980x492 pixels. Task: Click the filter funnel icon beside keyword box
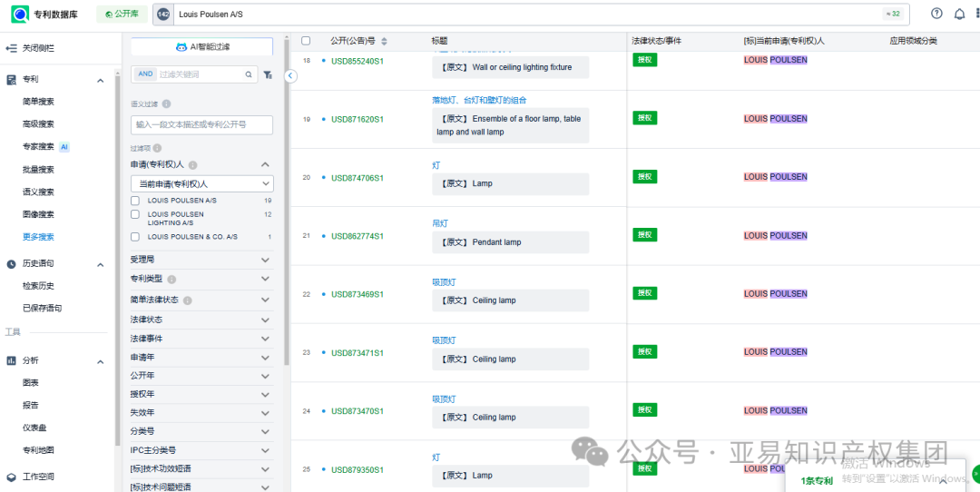coord(268,74)
